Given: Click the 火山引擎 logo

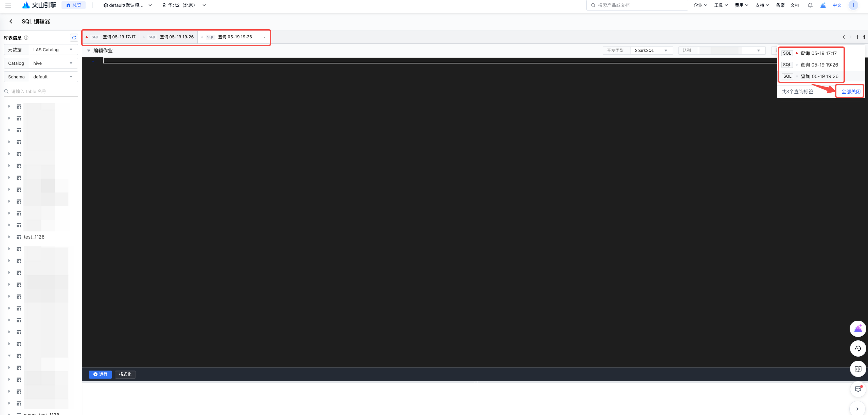Looking at the screenshot, I should 39,5.
